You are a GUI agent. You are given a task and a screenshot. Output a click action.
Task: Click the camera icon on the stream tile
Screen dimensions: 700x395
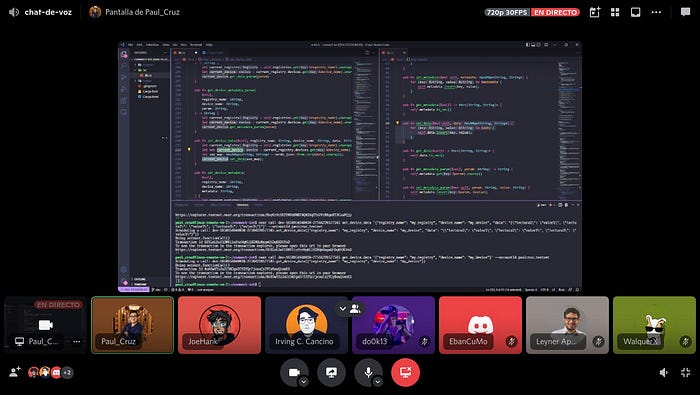pyautogui.click(x=46, y=324)
